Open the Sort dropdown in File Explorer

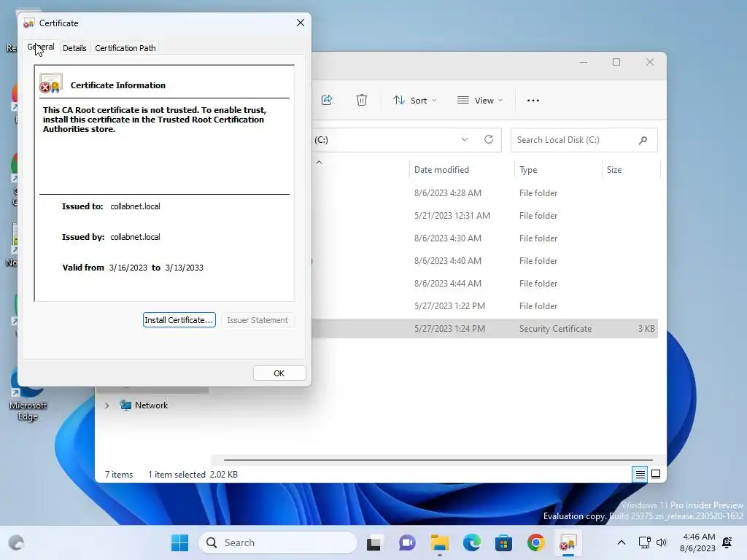click(414, 101)
